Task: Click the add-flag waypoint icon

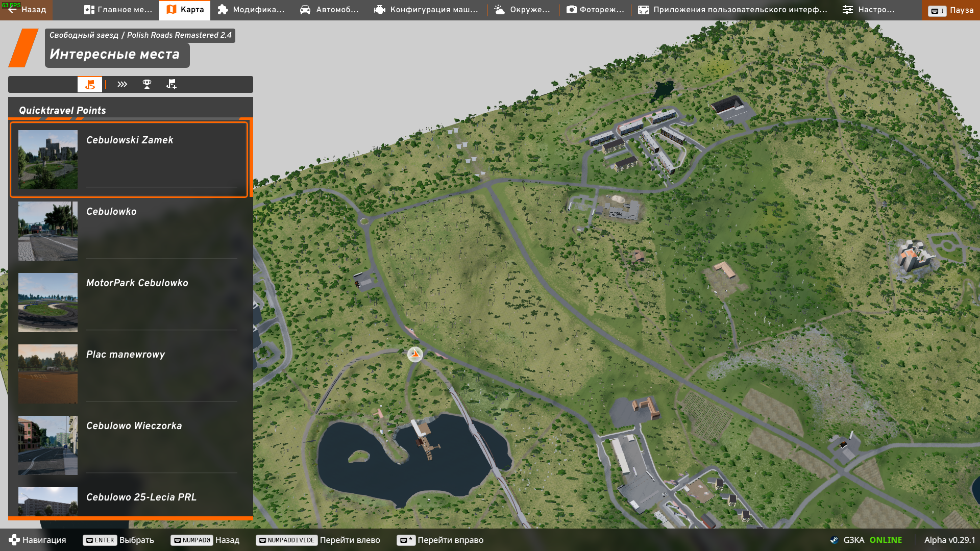Action: [171, 85]
